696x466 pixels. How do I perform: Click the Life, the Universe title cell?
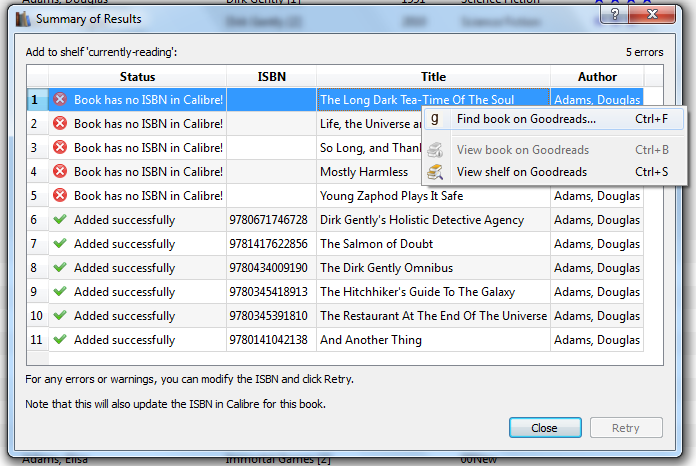click(x=369, y=123)
